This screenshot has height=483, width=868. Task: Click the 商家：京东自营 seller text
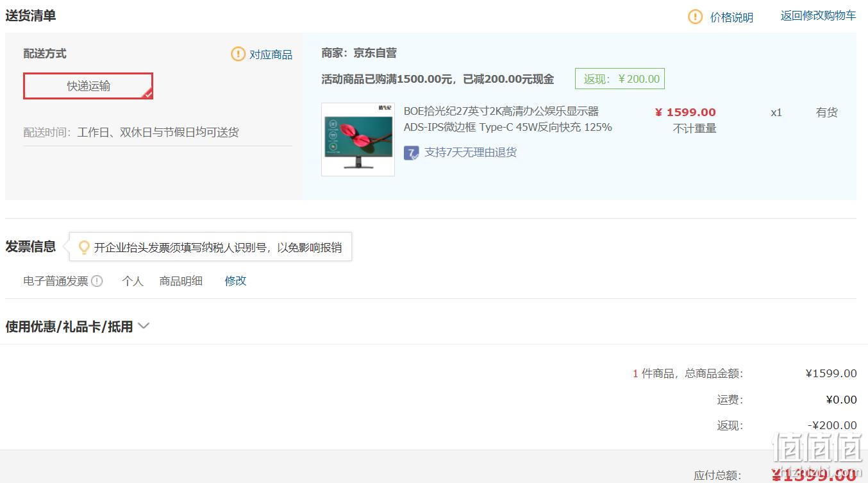tap(359, 53)
